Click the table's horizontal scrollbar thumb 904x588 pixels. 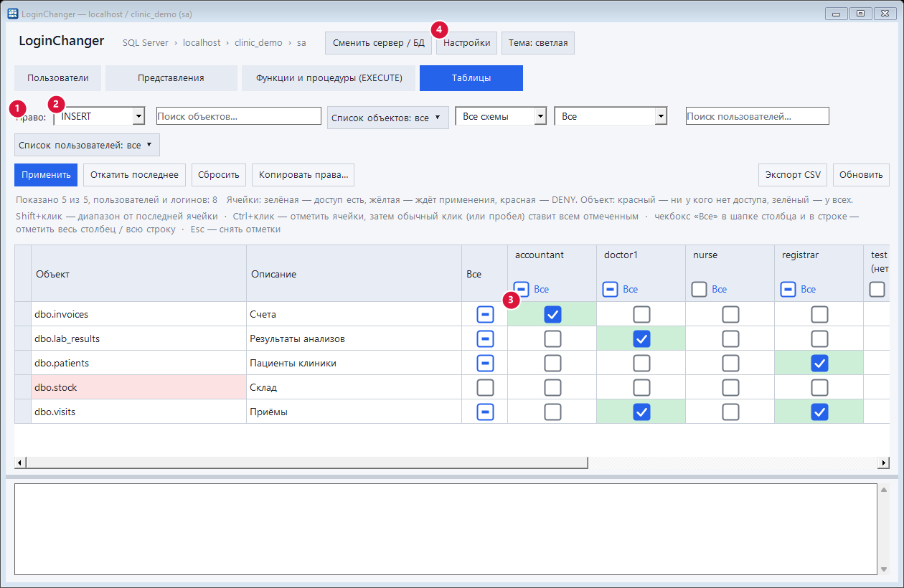(x=307, y=463)
